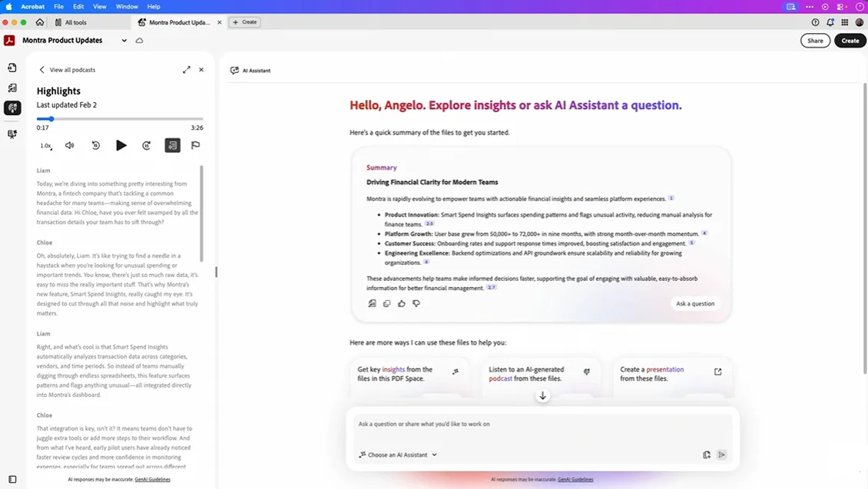
Task: Open citation 1 in summary
Action: tap(671, 198)
